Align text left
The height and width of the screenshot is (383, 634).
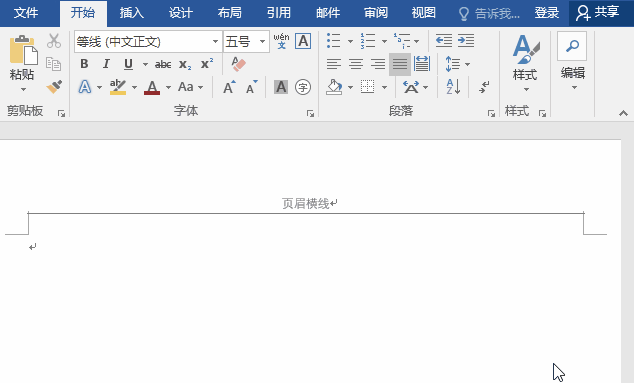pos(334,64)
